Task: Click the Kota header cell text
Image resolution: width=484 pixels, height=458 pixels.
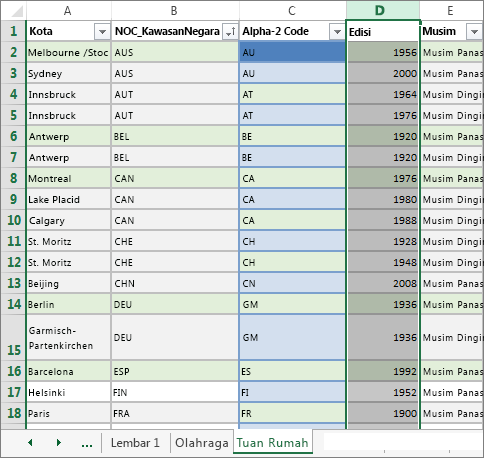Action: pos(41,31)
